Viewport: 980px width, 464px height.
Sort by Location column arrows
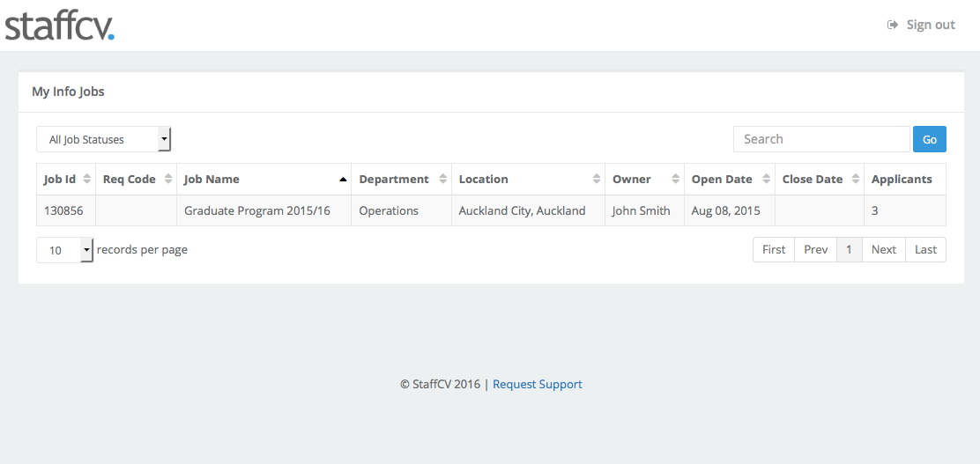597,180
